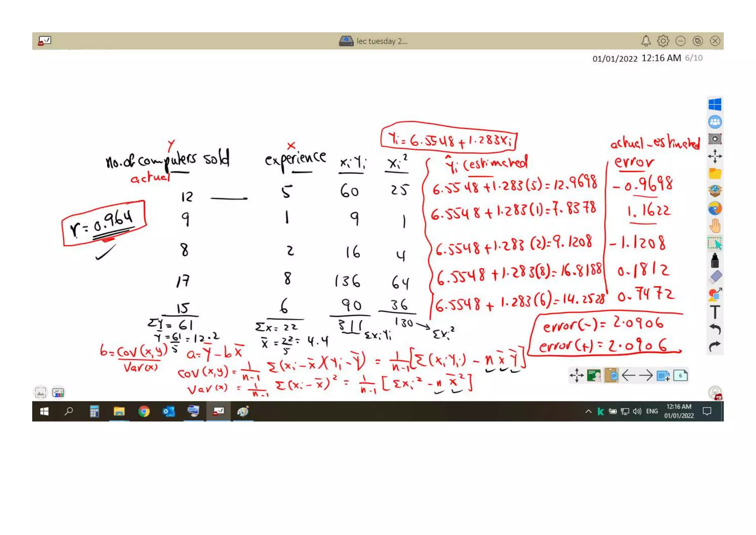Open the toolbox package icon
Screen dimensions: 756x535
coord(715,191)
